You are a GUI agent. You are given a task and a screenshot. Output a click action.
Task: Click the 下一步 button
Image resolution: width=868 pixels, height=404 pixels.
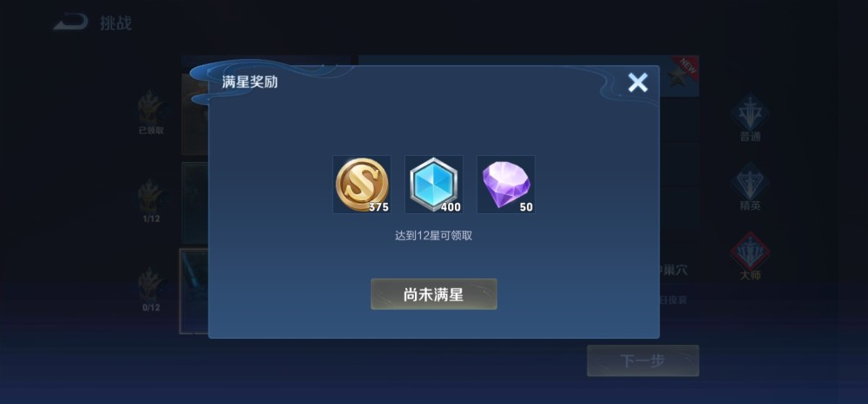click(x=642, y=361)
